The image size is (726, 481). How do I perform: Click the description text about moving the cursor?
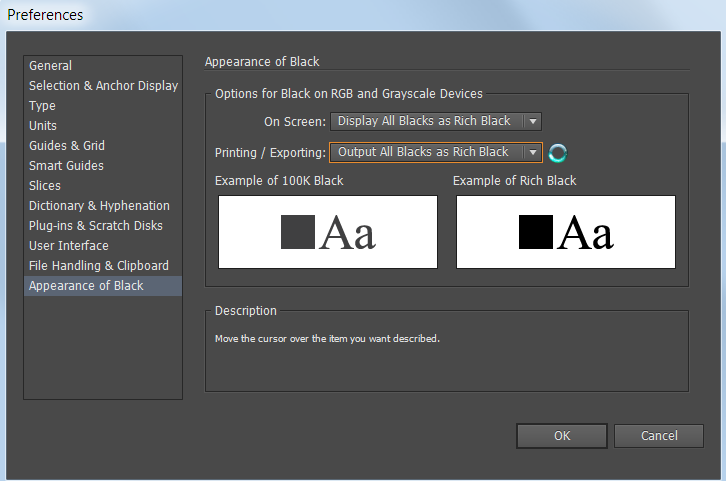[327, 338]
